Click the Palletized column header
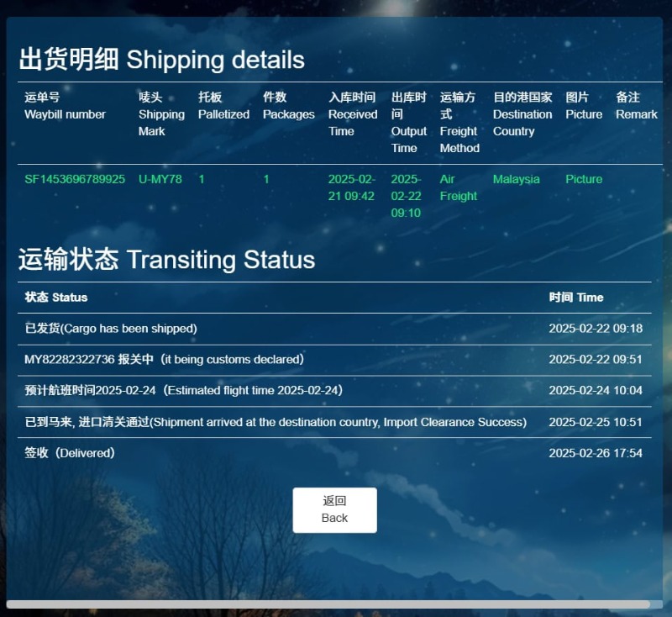 [223, 106]
